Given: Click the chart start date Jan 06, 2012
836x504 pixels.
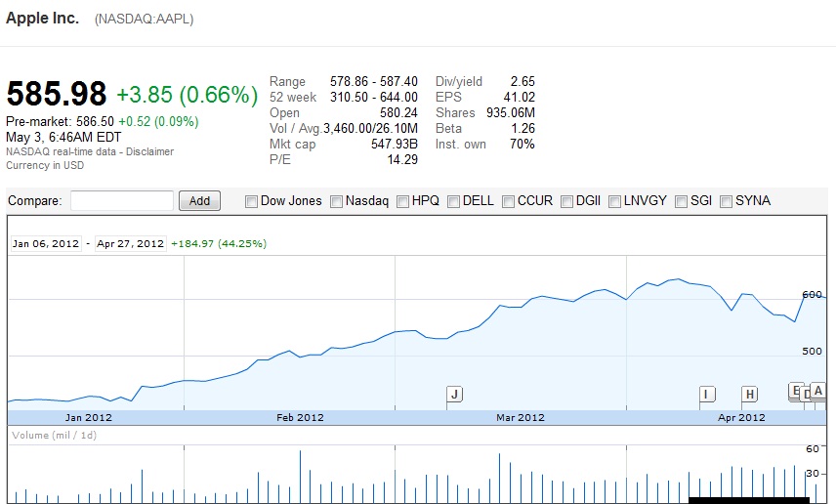Looking at the screenshot, I should (47, 243).
